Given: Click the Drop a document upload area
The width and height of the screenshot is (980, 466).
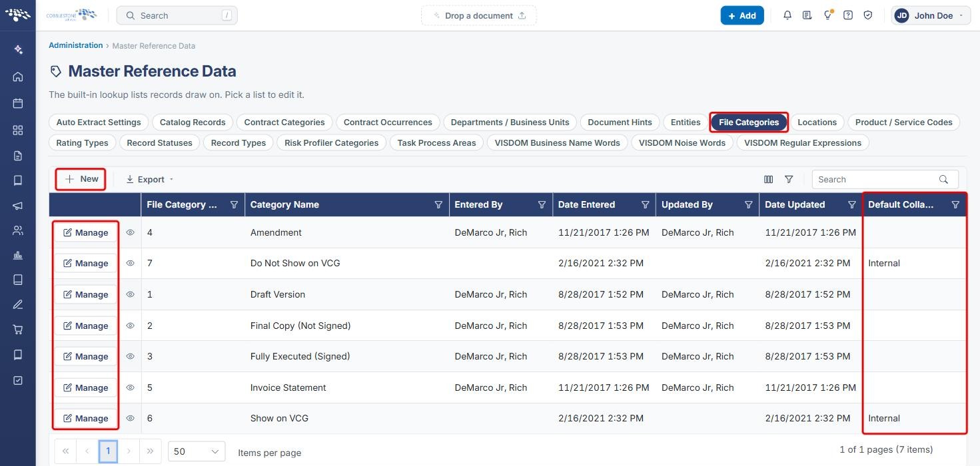Looking at the screenshot, I should tap(478, 15).
